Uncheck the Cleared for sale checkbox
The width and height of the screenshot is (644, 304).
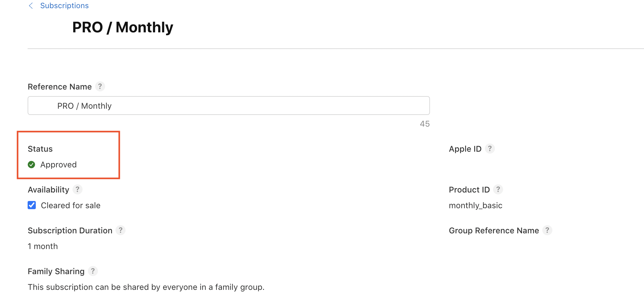point(32,205)
